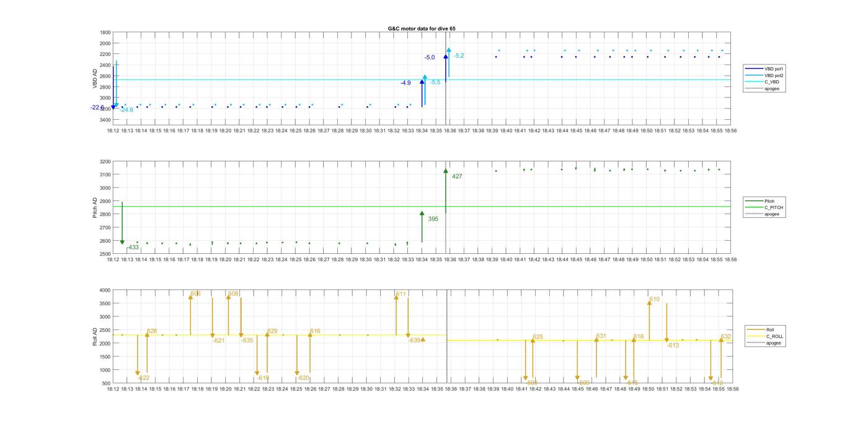Click the '2700' Pitch y-axis tick
Image resolution: width=868 pixels, height=430 pixels.
click(105, 228)
